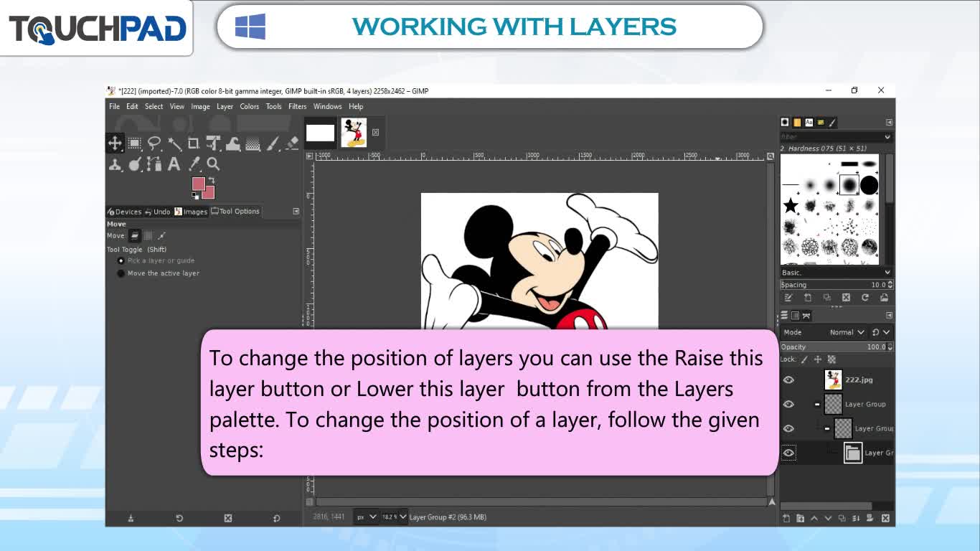Switch to the Undo tab

click(158, 212)
